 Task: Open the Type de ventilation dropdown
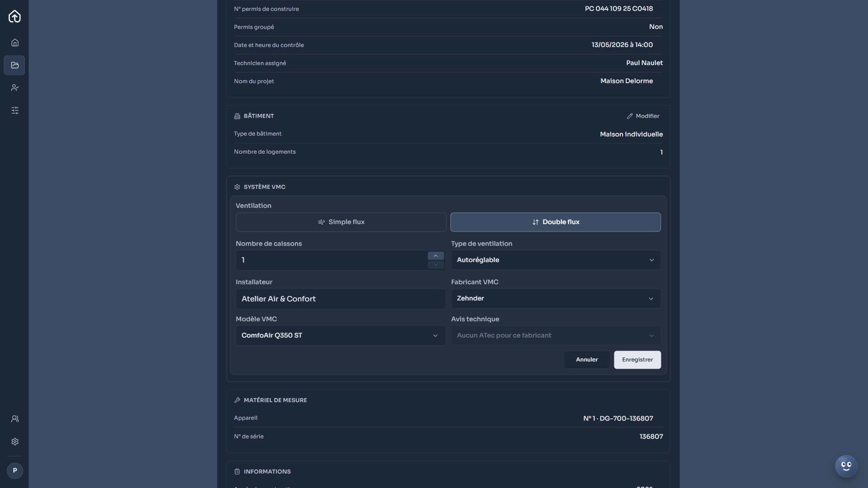coord(556,260)
